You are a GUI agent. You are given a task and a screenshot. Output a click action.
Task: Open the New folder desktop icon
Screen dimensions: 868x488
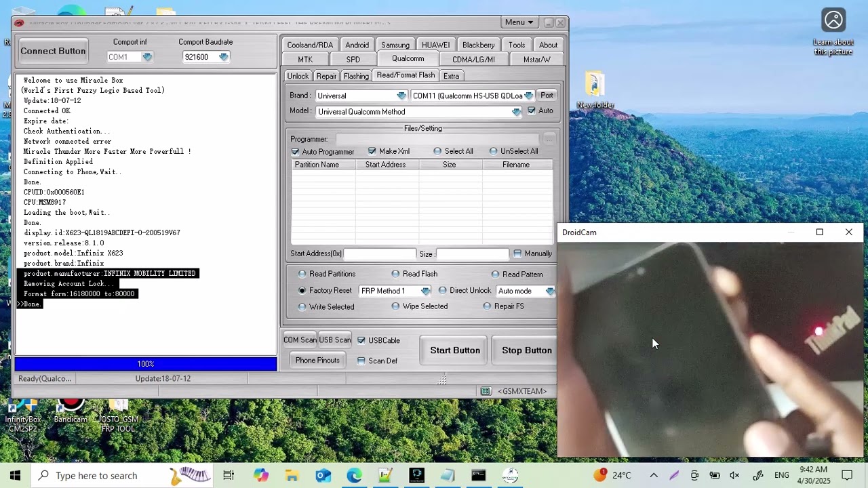[x=595, y=89]
